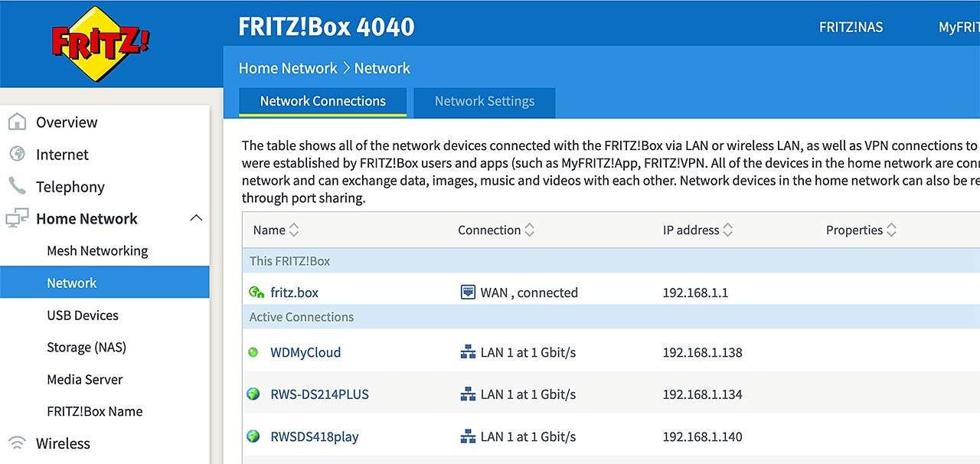Open the WDMyCloud device link
The width and height of the screenshot is (980, 464).
pyautogui.click(x=305, y=352)
